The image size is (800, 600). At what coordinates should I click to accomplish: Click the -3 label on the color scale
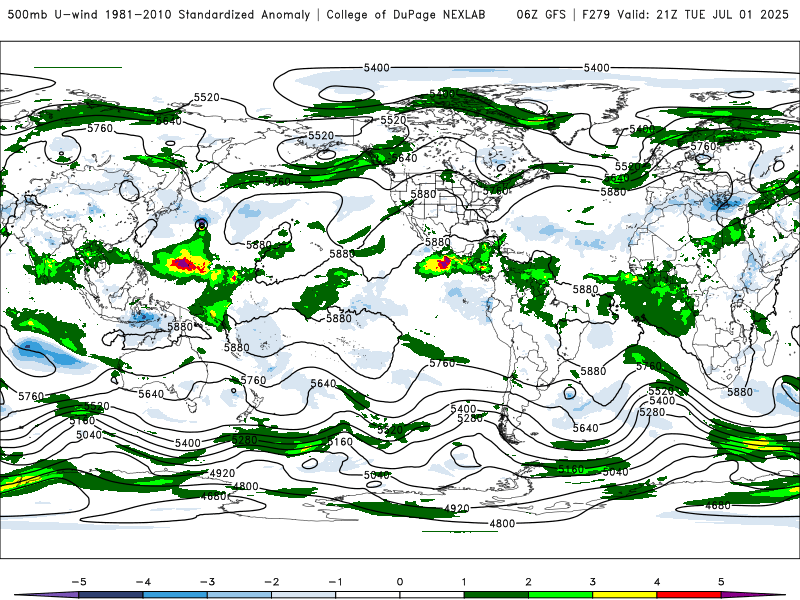point(207,582)
